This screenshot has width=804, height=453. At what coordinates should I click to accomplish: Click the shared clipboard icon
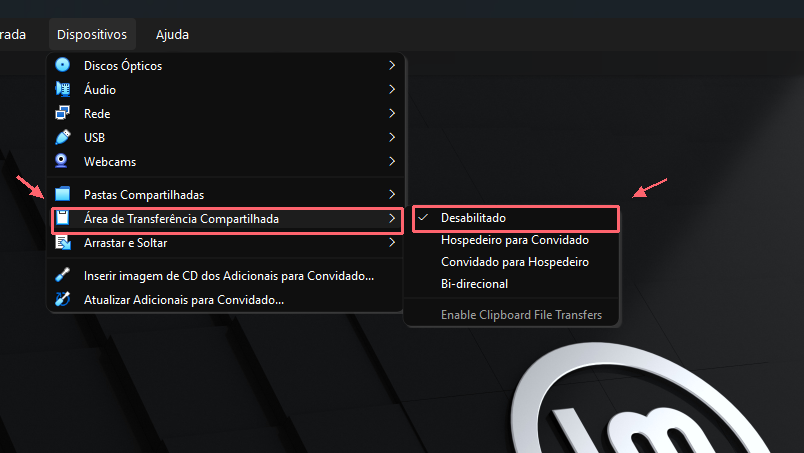click(63, 218)
